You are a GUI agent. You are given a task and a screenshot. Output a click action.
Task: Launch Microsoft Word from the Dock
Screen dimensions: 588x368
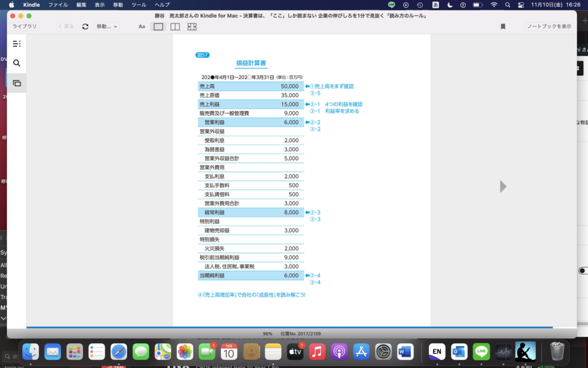405,351
